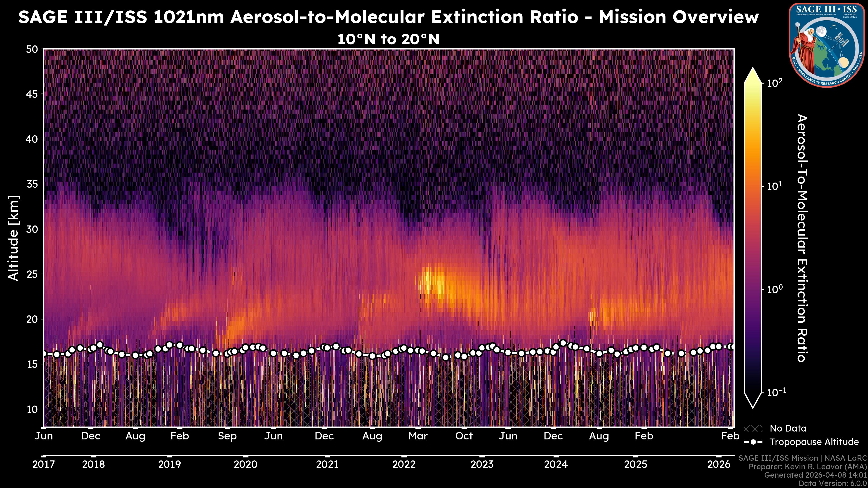Click the 25 altitude tick label
868x488 pixels.
pos(32,274)
